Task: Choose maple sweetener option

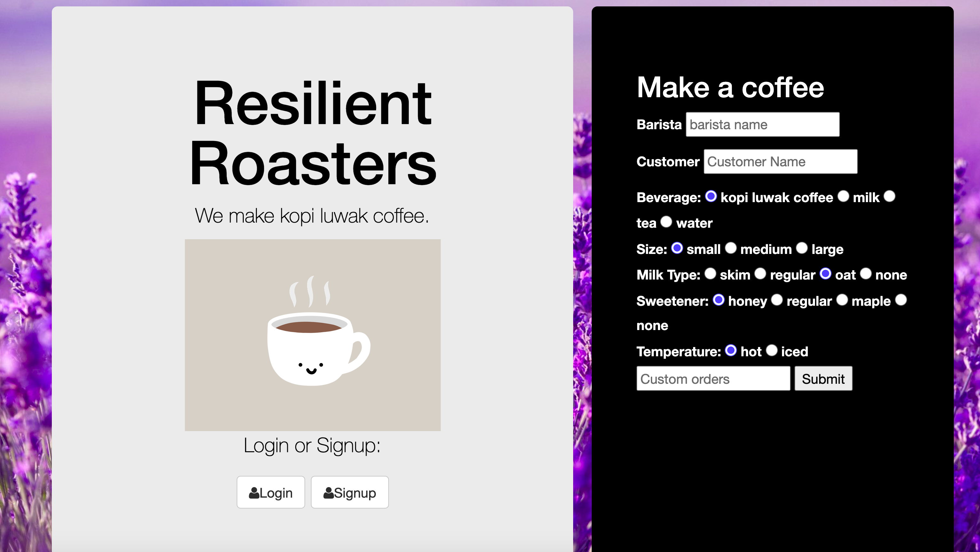Action: 842,300
